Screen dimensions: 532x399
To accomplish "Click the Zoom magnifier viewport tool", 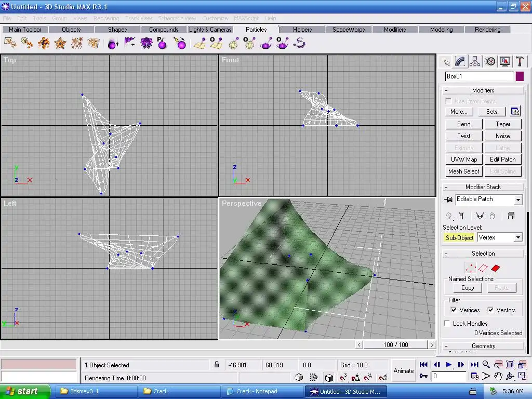I will [486, 364].
